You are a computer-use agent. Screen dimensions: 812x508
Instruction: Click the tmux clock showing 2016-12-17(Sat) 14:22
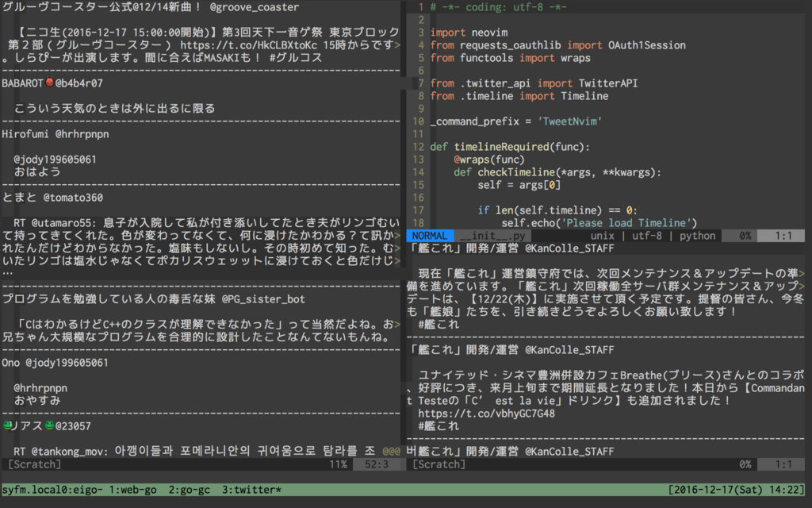pyautogui.click(x=737, y=489)
